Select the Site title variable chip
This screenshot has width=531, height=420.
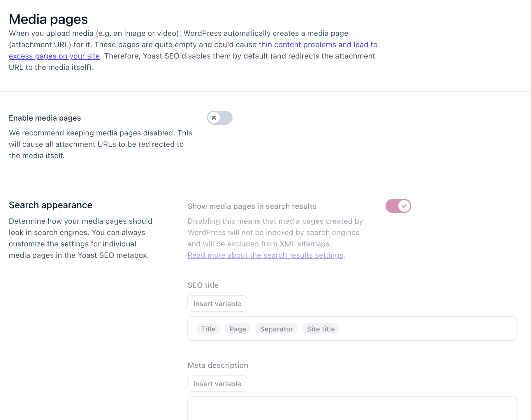pos(321,329)
